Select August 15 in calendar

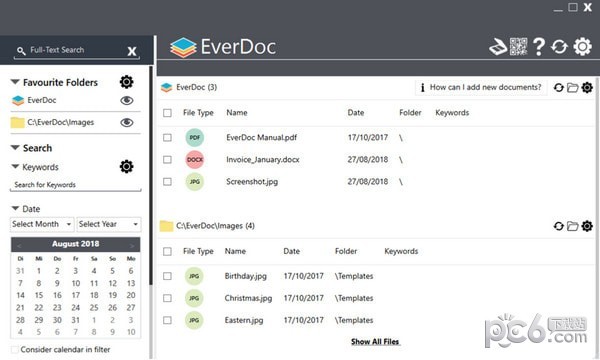tap(39, 295)
